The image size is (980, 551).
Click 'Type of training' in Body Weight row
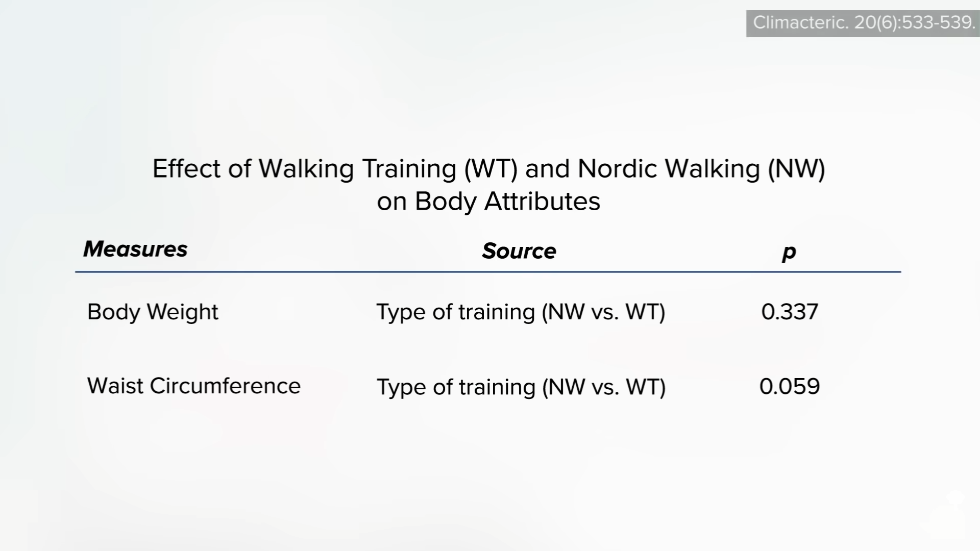(455, 312)
